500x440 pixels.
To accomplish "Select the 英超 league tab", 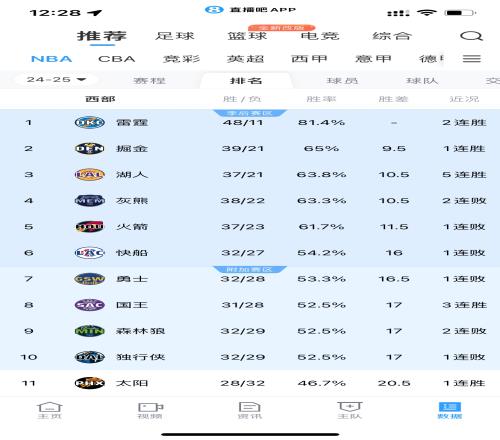I will point(245,59).
